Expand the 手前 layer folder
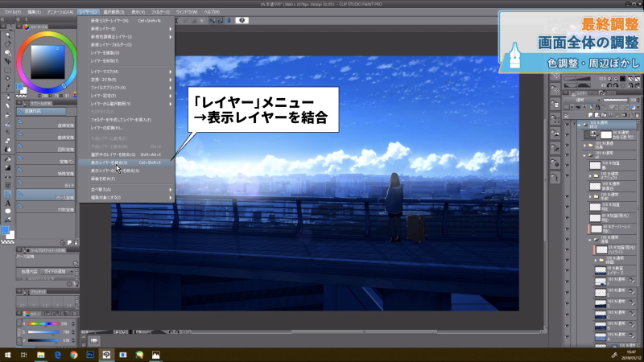 tap(591, 196)
